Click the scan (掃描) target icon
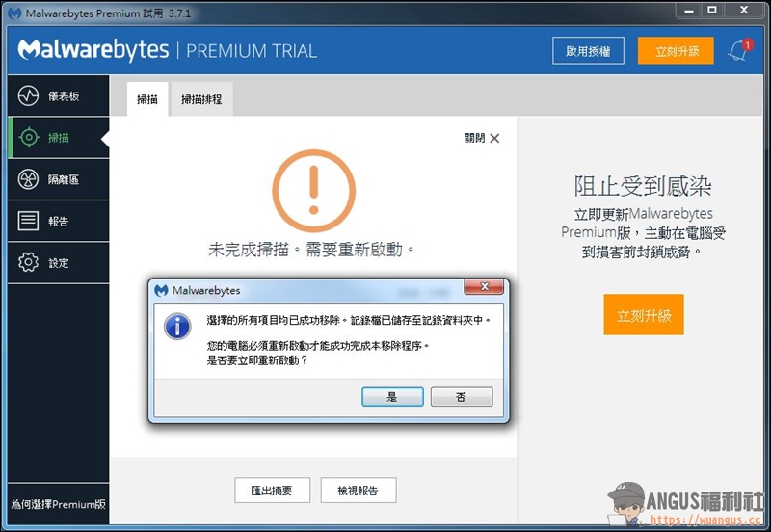Viewport: 771px width, 532px height. click(29, 138)
